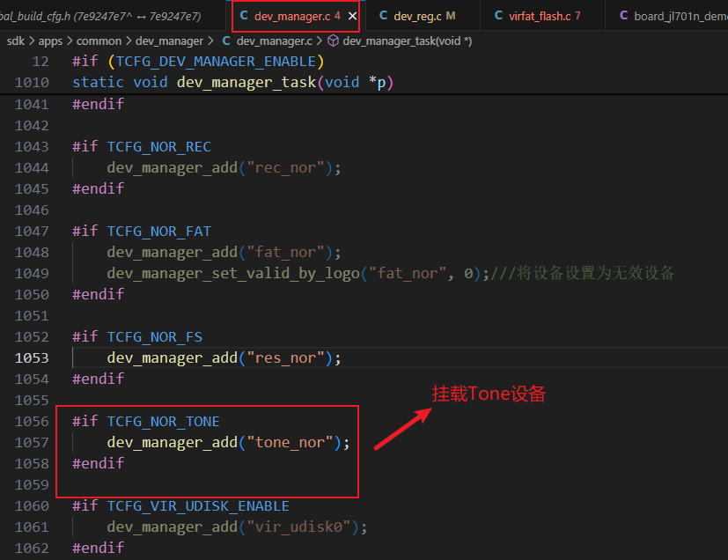Select the sdk breadcrumb segment
The image size is (728, 560).
pos(15,41)
